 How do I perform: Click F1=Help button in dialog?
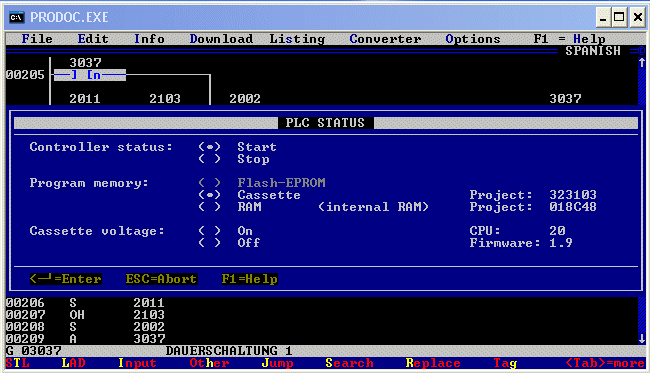pyautogui.click(x=250, y=279)
